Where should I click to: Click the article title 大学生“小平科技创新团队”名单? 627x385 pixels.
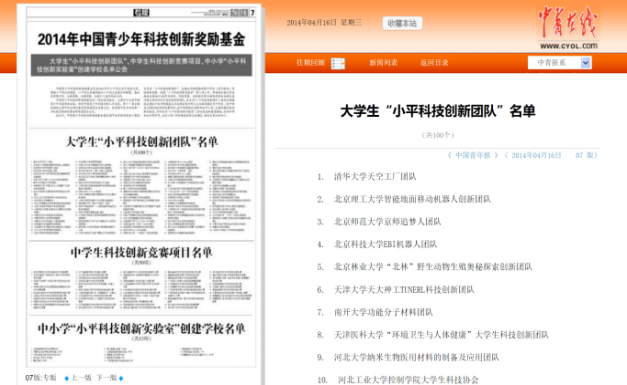click(x=437, y=111)
